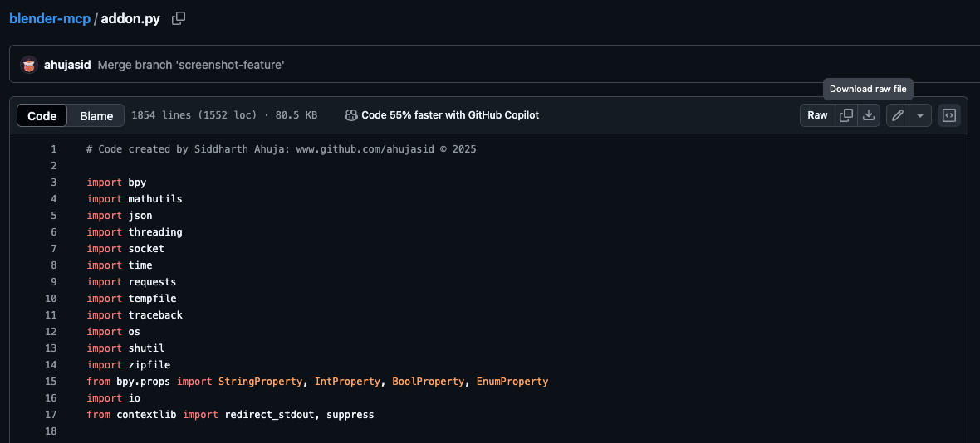
Task: Open the symbols panel
Action: (x=949, y=115)
